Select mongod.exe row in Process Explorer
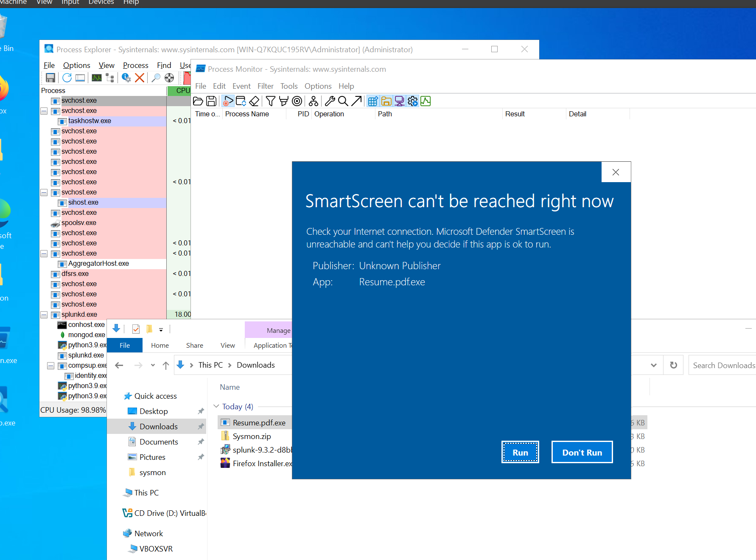Screen dimensions: 756x560 [82, 335]
